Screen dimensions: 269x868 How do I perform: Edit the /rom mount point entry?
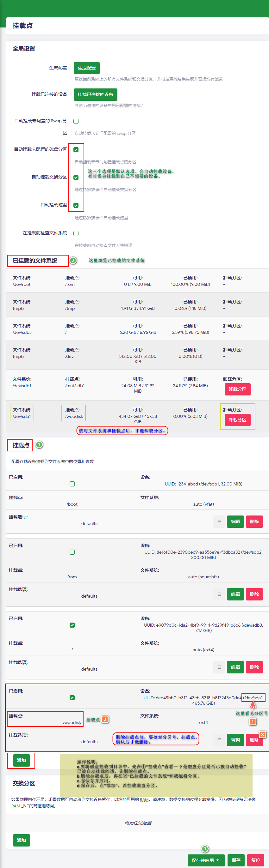tap(235, 594)
